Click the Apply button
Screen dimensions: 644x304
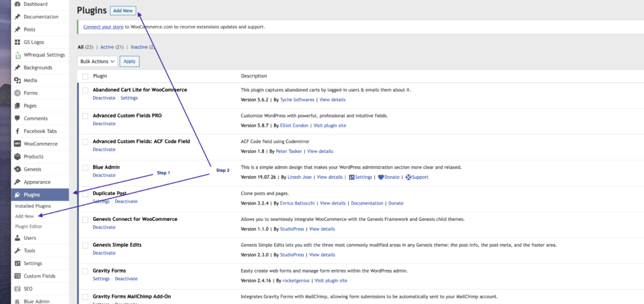point(130,61)
